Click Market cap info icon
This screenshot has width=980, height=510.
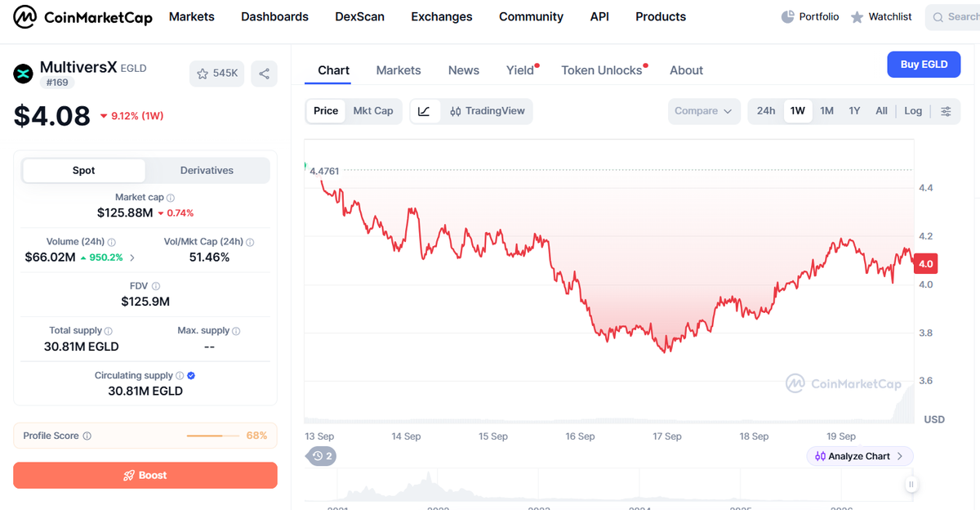click(171, 198)
